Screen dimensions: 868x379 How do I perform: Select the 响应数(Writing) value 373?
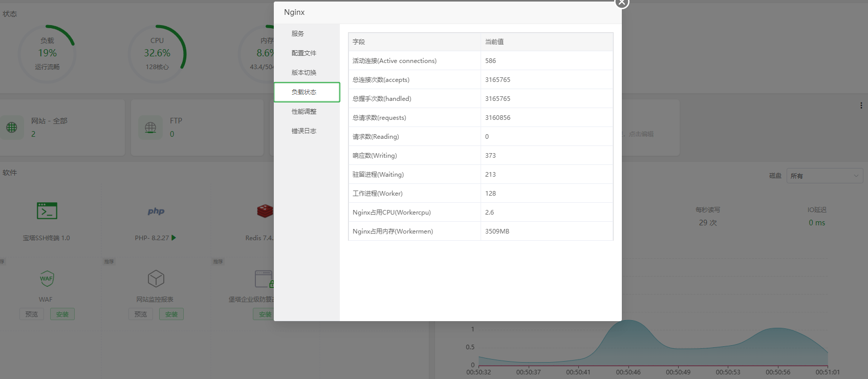coord(490,156)
